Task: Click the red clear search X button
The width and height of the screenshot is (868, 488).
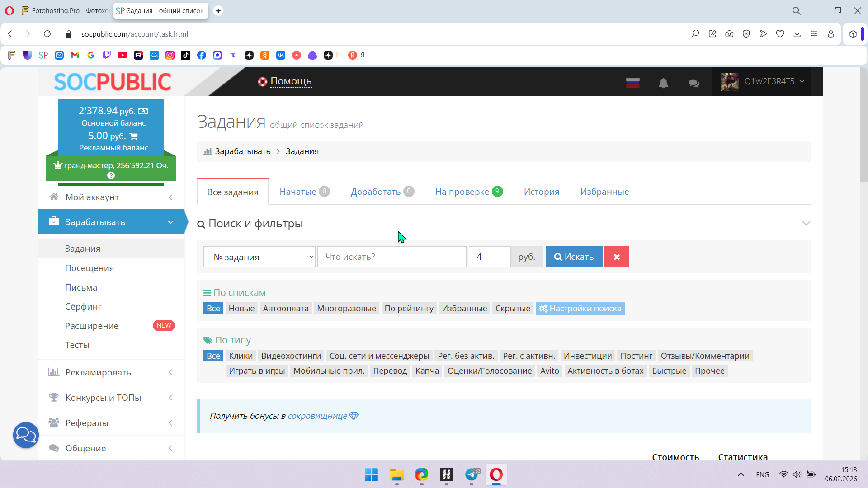Action: (616, 257)
